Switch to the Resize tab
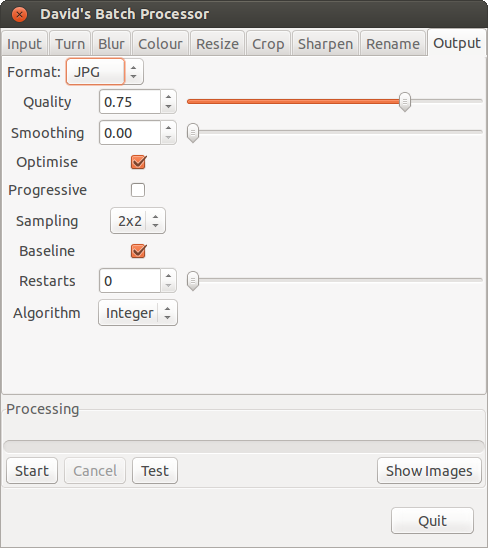This screenshot has height=548, width=488. point(217,44)
